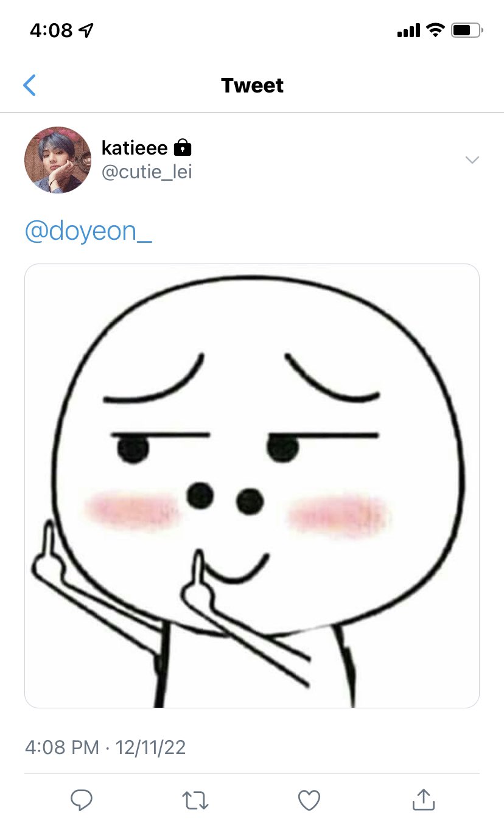Retweet this tweet with the retweet icon
Screen dimensions: 504x824
(x=195, y=800)
